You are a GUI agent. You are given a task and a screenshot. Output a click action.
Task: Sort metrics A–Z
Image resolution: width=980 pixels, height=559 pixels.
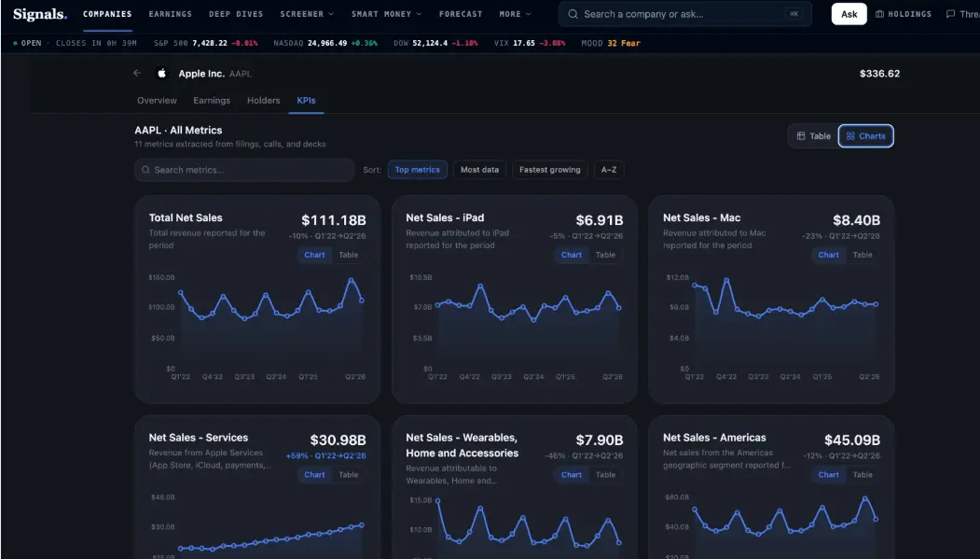[609, 170]
